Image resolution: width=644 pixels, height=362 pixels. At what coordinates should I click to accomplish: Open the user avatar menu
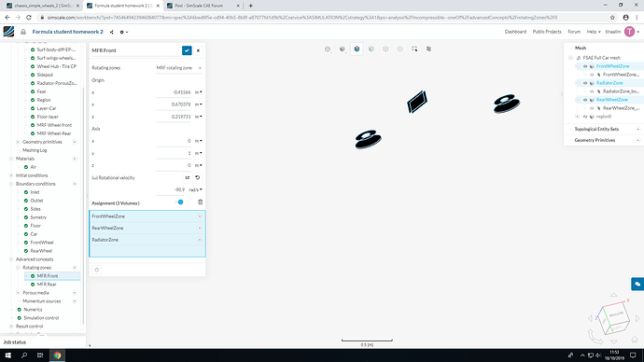click(629, 32)
